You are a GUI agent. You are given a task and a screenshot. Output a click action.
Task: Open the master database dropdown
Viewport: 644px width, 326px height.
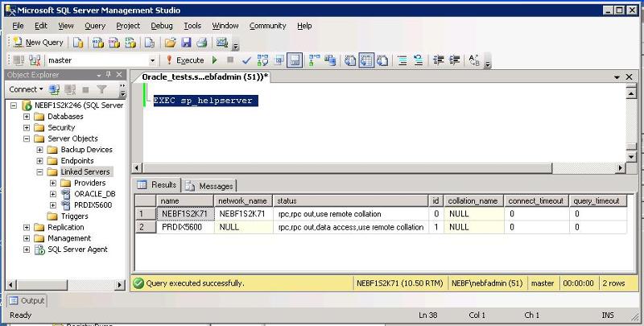152,60
